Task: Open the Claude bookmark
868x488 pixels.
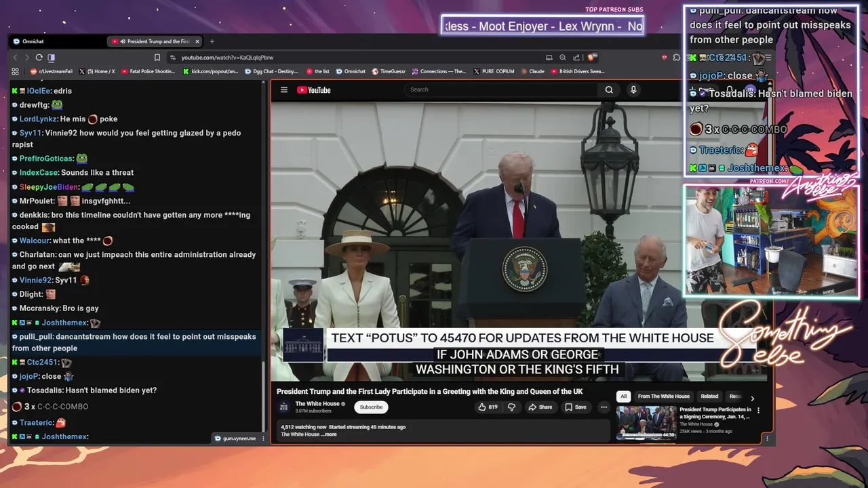Action: tap(532, 71)
